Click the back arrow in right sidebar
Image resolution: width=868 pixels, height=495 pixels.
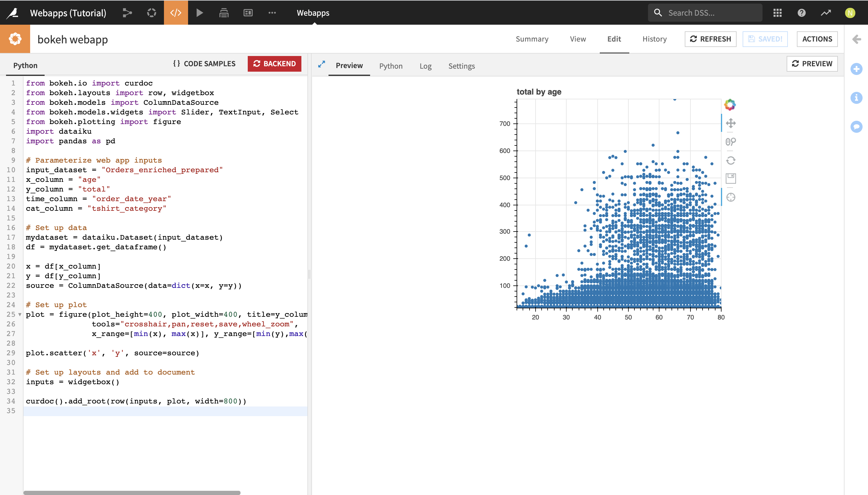point(857,39)
